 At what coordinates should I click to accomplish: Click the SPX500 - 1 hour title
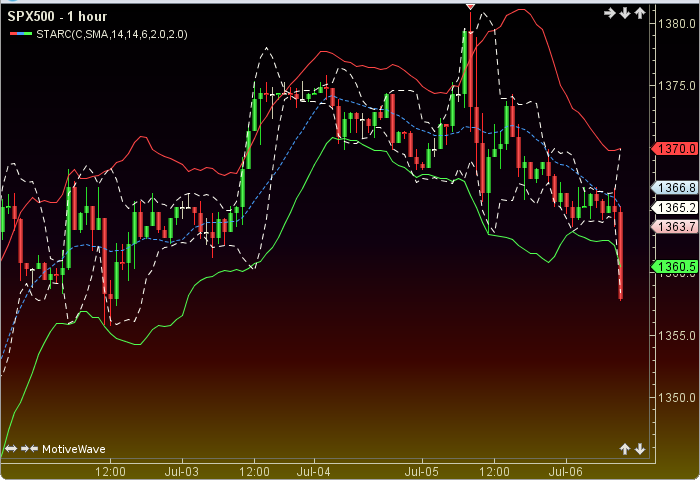pos(57,17)
